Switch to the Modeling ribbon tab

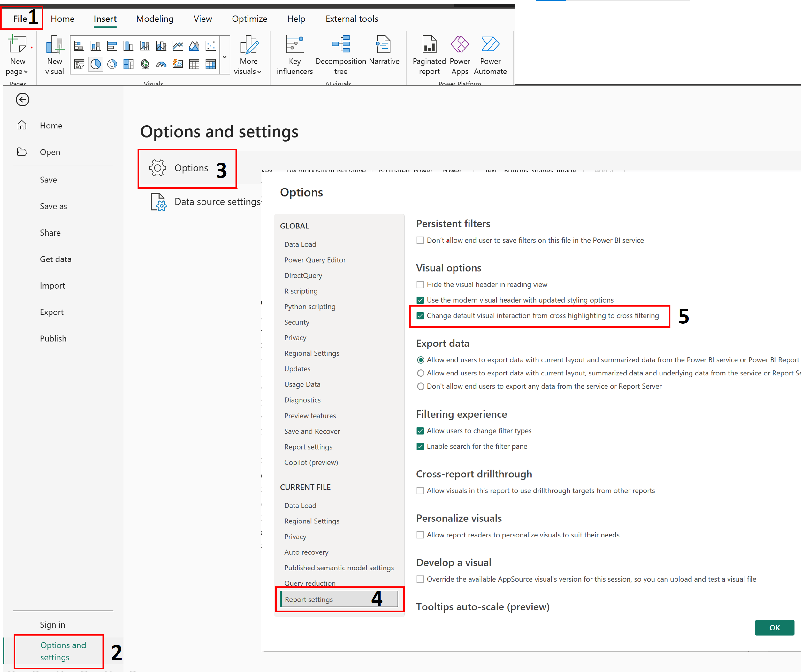click(155, 19)
